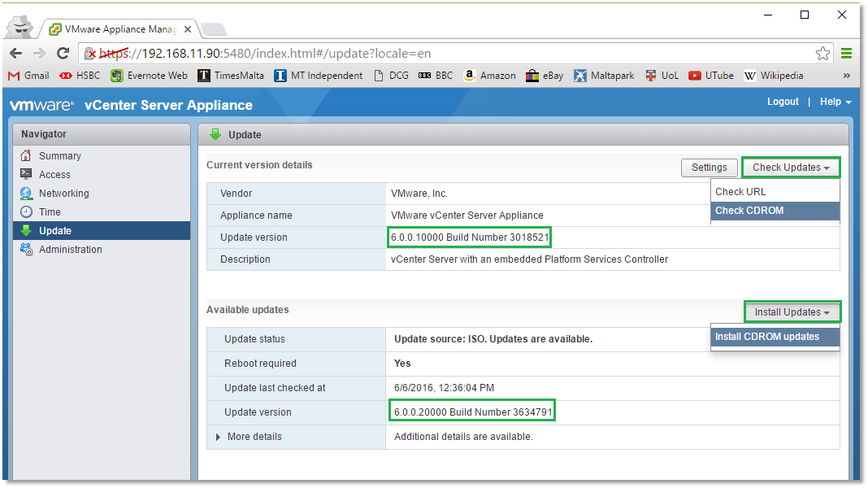Click the available version 6.0.0.20000 Build Number 3634791
The height and width of the screenshot is (488, 868).
click(473, 412)
